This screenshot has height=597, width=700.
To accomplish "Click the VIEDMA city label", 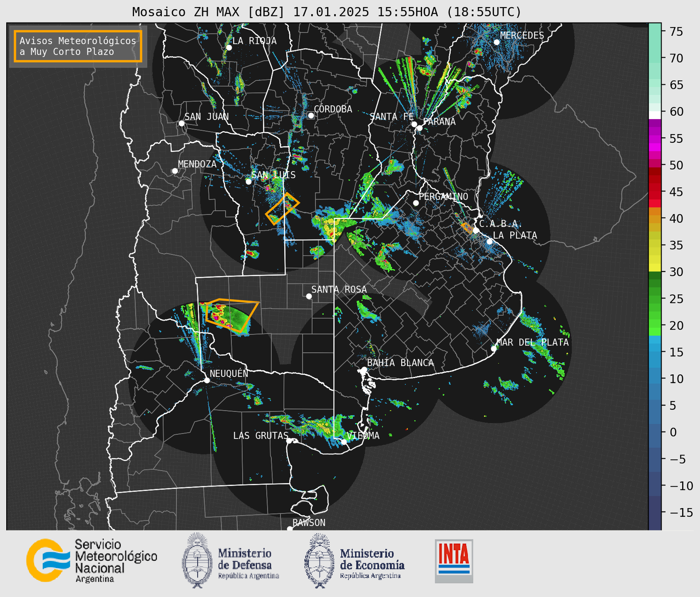I will pyautogui.click(x=363, y=436).
